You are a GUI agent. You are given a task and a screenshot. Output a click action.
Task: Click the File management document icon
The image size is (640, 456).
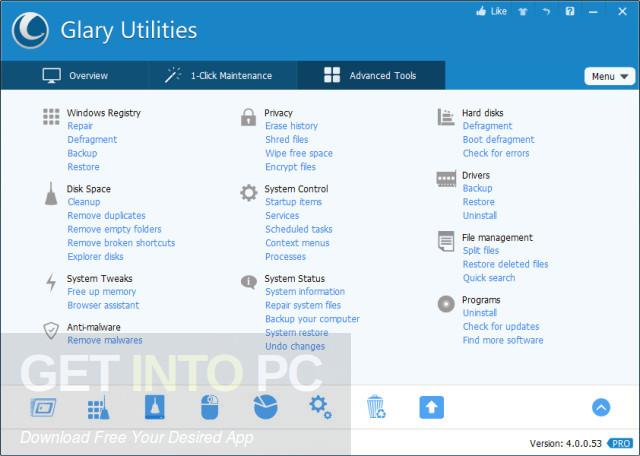tap(446, 241)
